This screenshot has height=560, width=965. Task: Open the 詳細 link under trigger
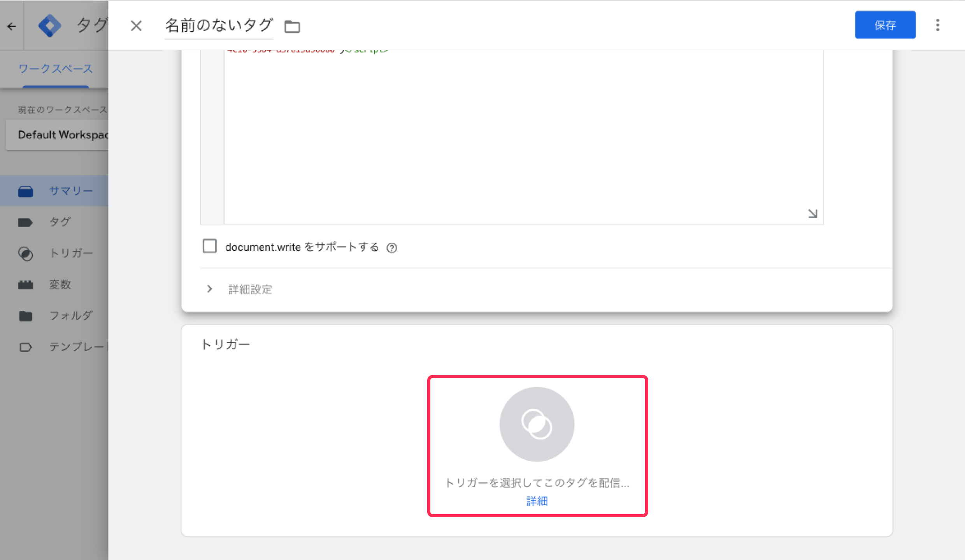tap(537, 501)
